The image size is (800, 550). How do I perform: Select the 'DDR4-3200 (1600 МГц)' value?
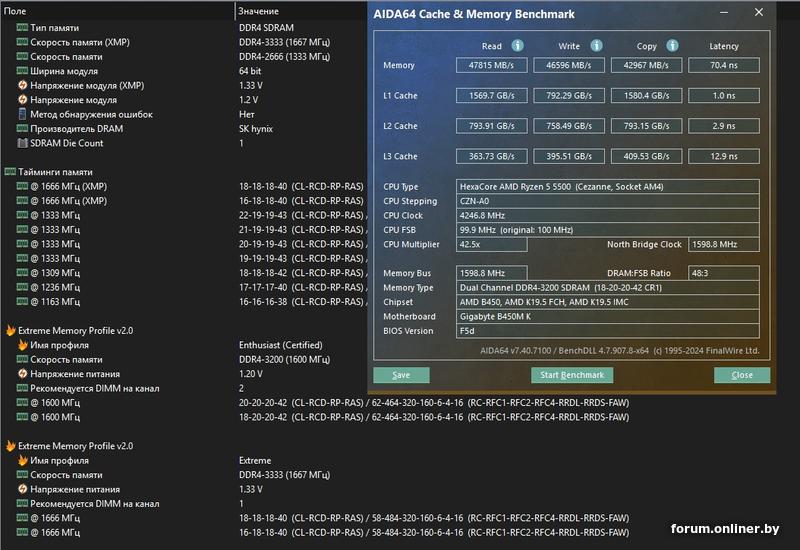point(284,359)
